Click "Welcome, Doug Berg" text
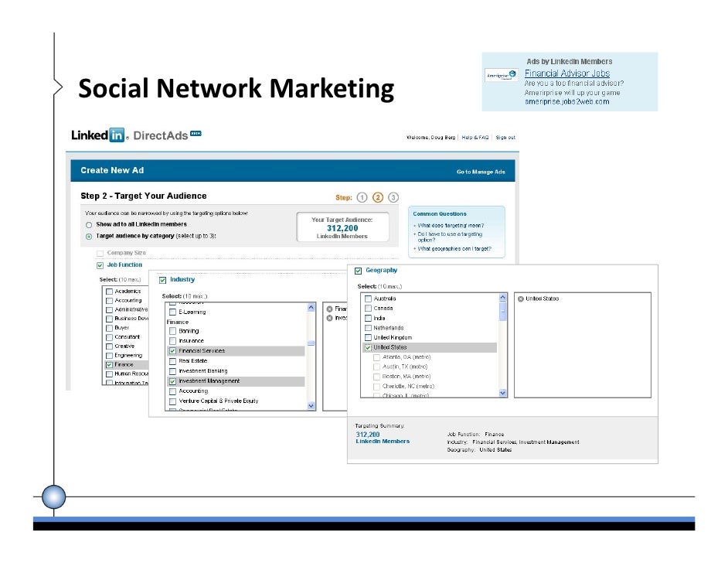728x563 pixels. coord(431,138)
